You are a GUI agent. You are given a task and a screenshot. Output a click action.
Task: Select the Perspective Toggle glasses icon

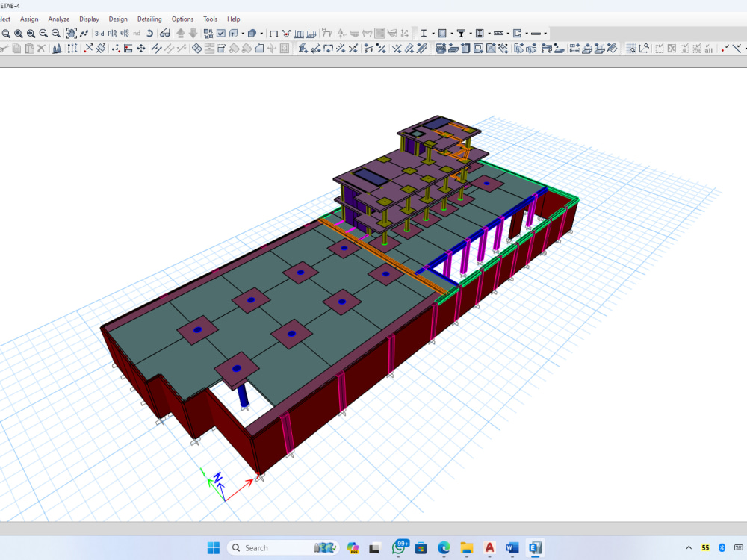(164, 33)
